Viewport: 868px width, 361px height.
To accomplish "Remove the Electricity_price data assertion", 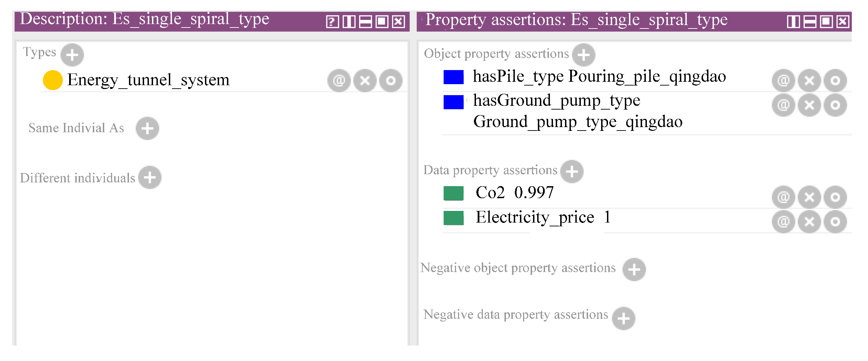I will coord(809,222).
